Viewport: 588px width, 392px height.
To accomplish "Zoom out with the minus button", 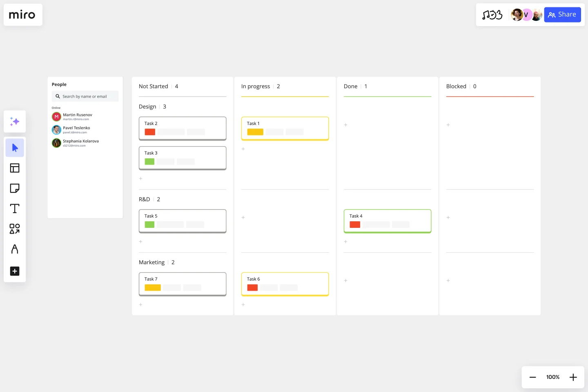I will 532,377.
